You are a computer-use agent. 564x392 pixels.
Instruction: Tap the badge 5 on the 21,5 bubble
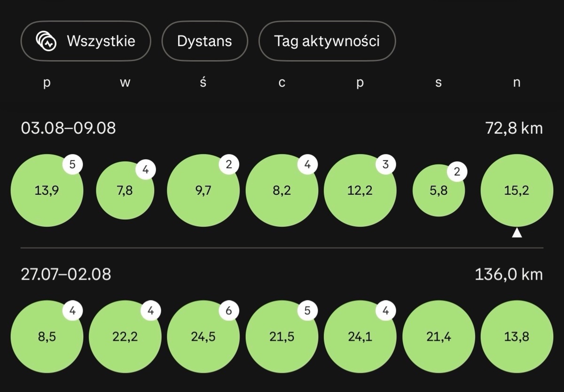[x=308, y=311]
